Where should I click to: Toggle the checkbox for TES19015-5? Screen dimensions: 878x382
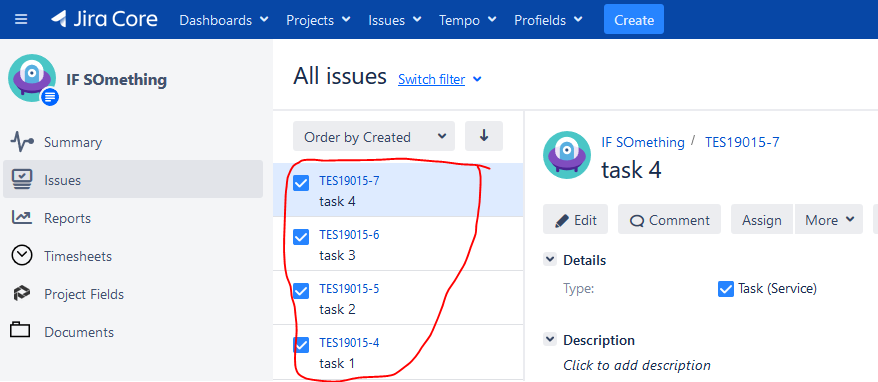coord(301,291)
